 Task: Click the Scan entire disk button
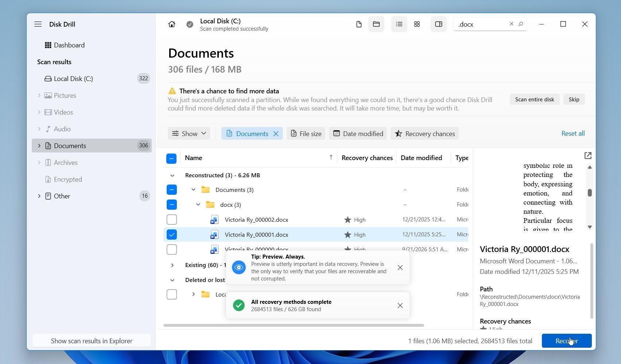(x=535, y=100)
